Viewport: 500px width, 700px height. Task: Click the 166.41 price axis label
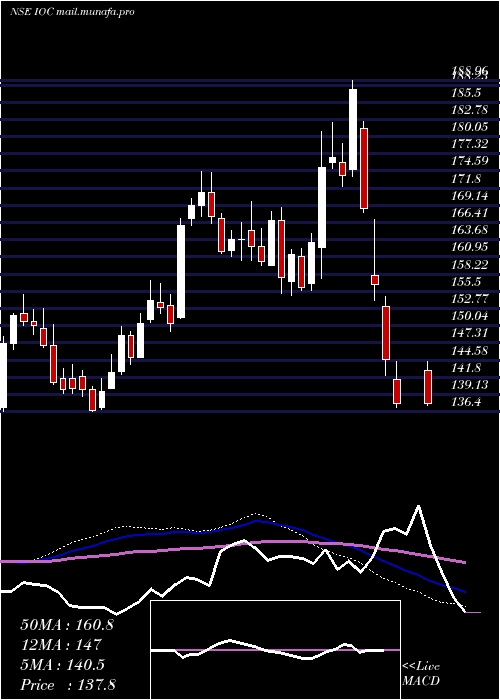click(469, 213)
